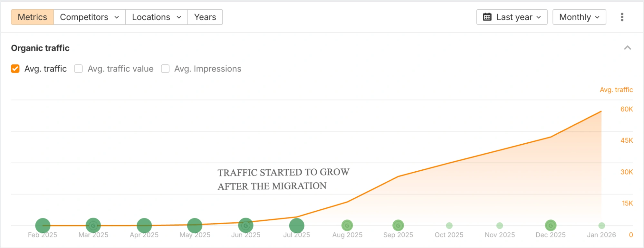Open the Last year date range selector
This screenshot has height=248, width=644.
[512, 17]
